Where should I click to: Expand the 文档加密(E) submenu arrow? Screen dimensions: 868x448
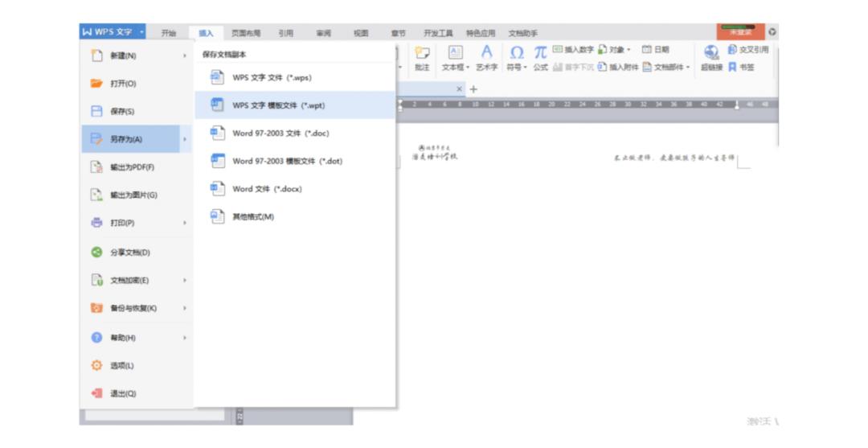(x=185, y=280)
